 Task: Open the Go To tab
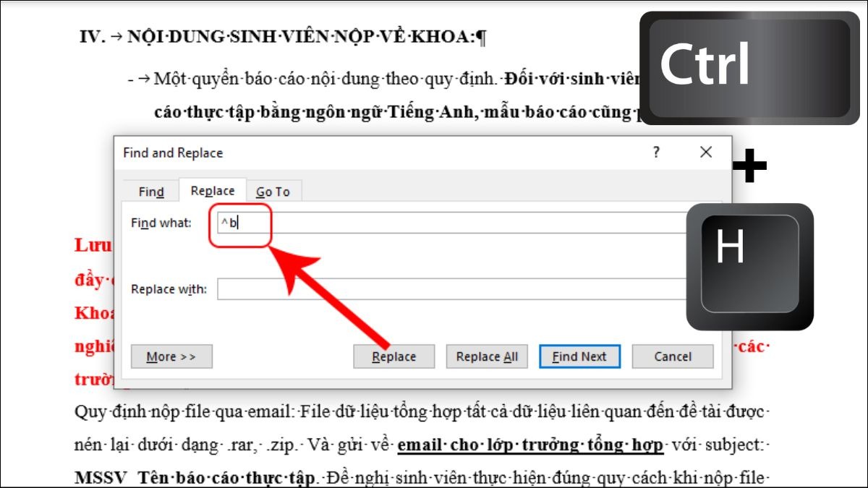tap(273, 192)
